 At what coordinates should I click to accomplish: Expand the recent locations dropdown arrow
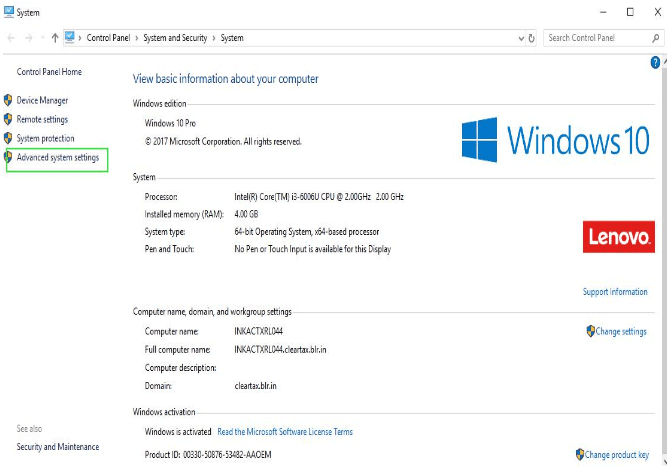42,38
